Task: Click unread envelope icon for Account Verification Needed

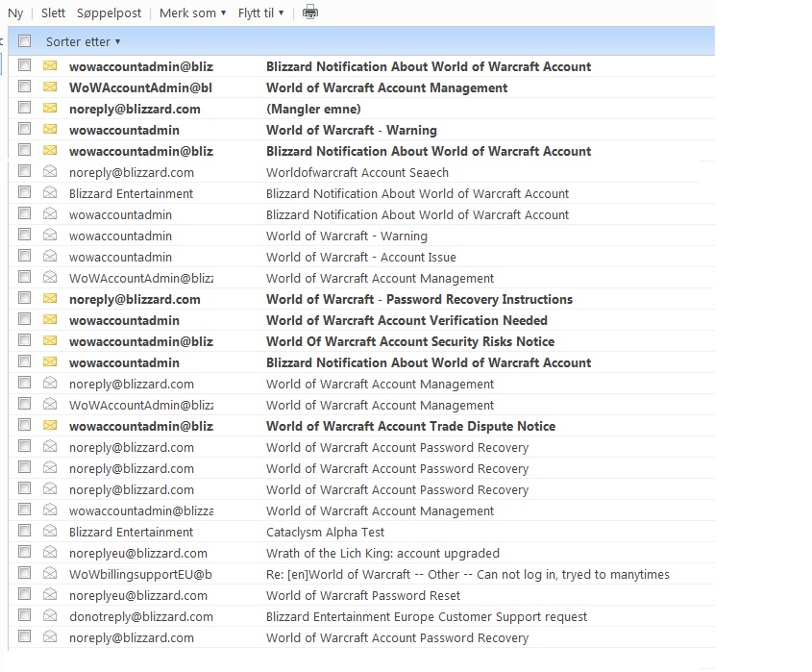Action: (x=50, y=319)
